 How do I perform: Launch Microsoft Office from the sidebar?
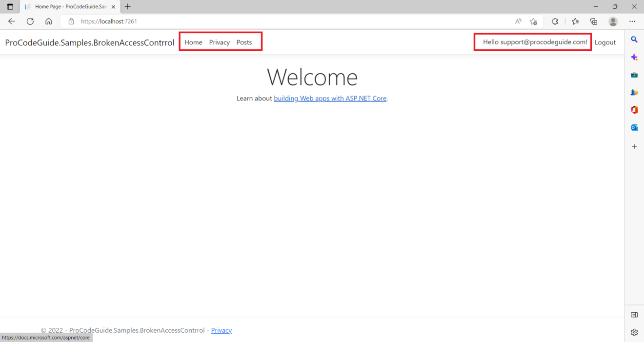[x=634, y=110]
